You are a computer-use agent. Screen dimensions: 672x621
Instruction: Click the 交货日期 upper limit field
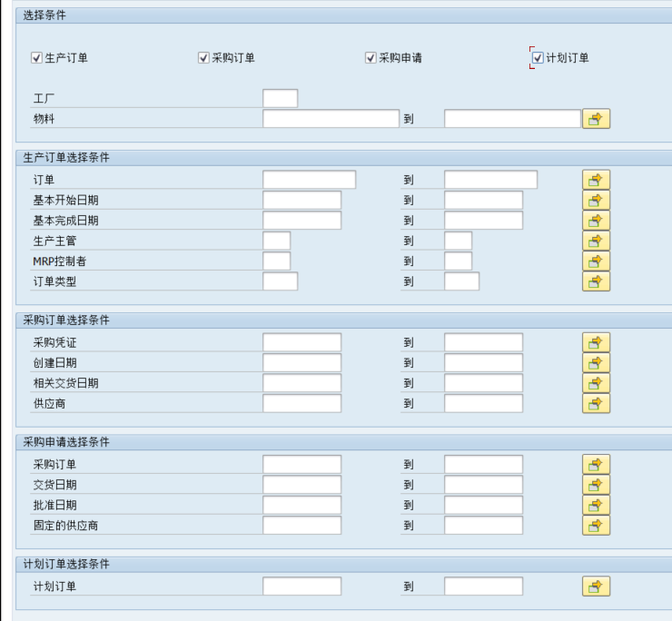click(483, 485)
